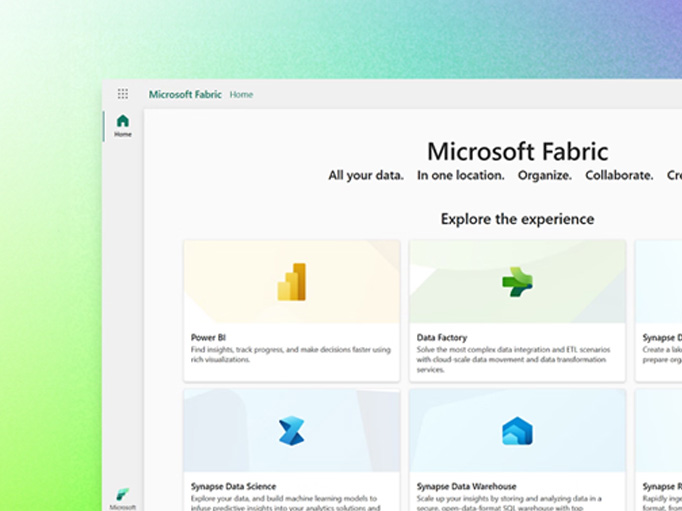Click the 'Organize.' tagline
The image size is (682, 511).
[545, 175]
